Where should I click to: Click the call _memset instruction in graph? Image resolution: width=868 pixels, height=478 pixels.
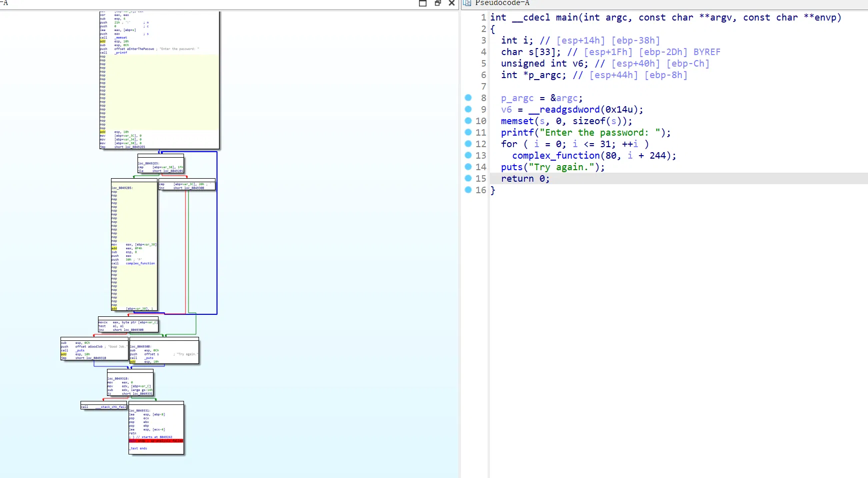[x=113, y=38]
